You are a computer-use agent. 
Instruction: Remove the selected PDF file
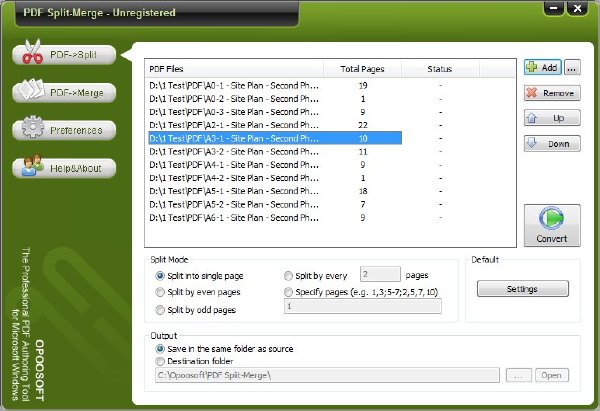tap(552, 93)
